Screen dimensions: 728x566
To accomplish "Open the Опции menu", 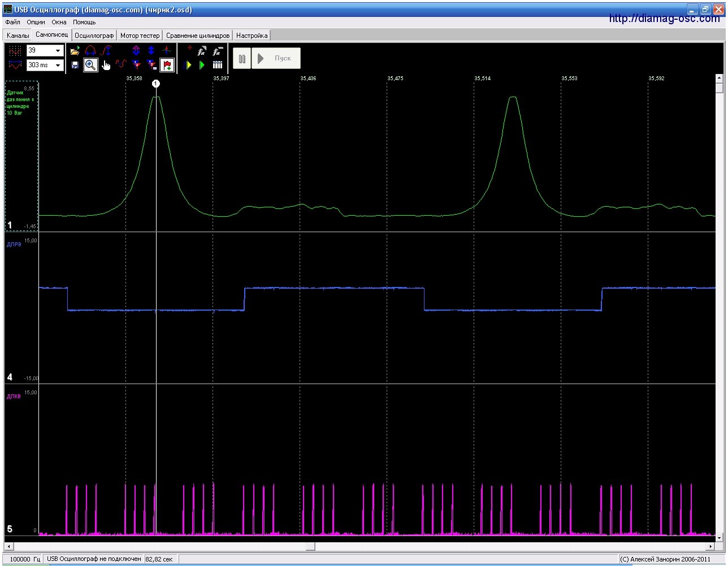I will click(36, 22).
